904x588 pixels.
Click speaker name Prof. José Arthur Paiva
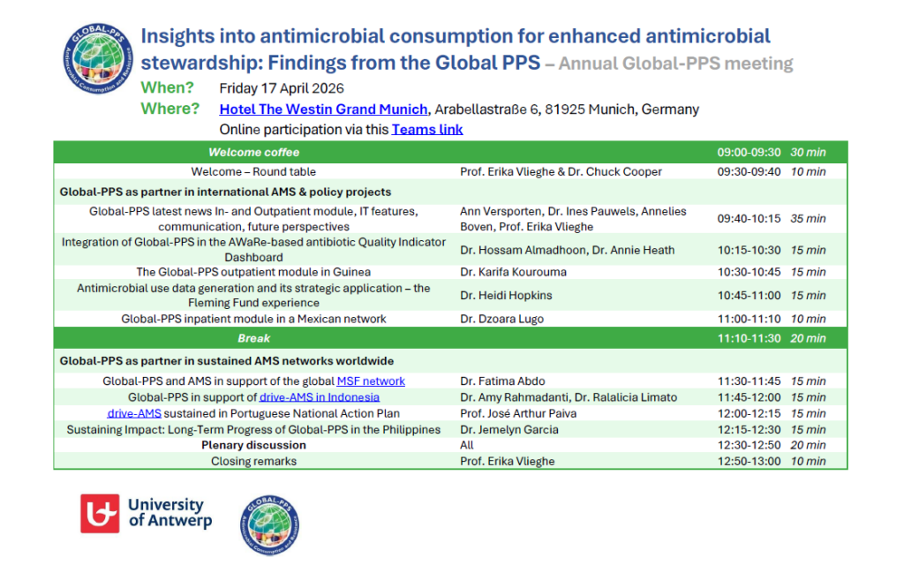coord(518,413)
